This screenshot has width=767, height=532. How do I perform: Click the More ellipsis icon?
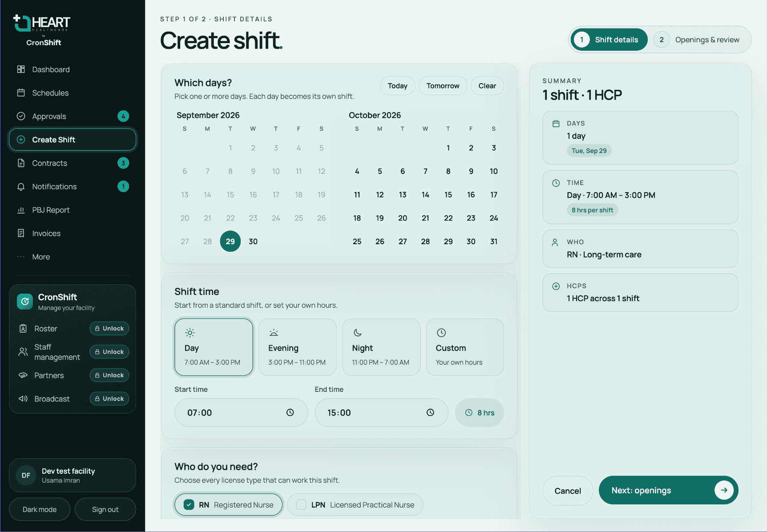coord(21,257)
